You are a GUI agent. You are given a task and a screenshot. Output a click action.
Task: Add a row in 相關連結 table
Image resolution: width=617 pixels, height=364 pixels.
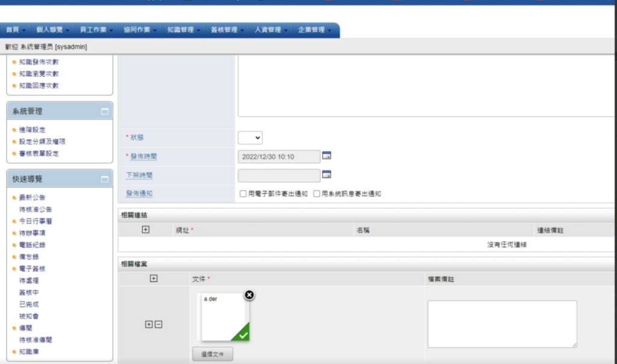pos(146,230)
